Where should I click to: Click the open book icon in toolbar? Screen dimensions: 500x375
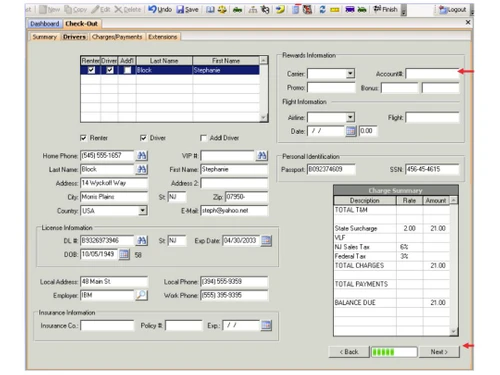tap(210, 10)
